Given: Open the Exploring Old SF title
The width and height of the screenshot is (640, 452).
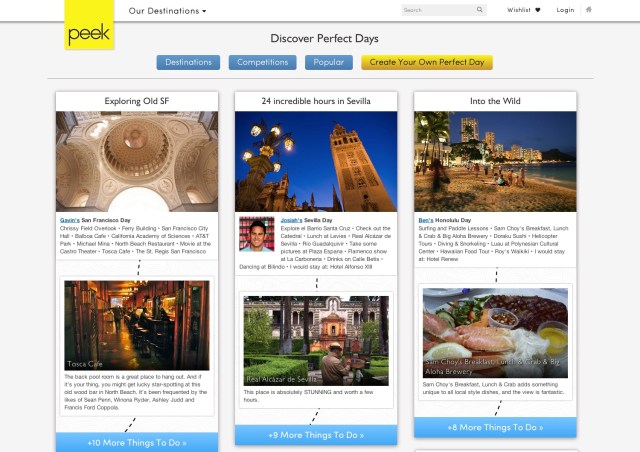Looking at the screenshot, I should coord(137,101).
